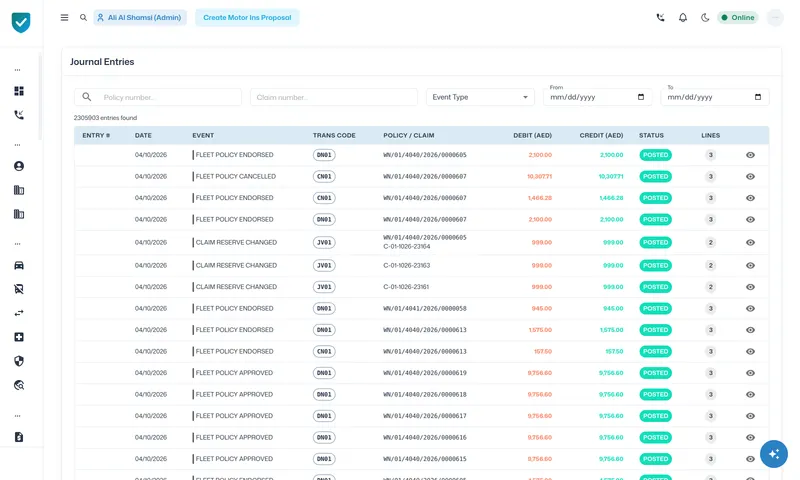Click policy number WN/01/4040/2026/0000618
Image resolution: width=800 pixels, height=480 pixels.
tap(424, 394)
